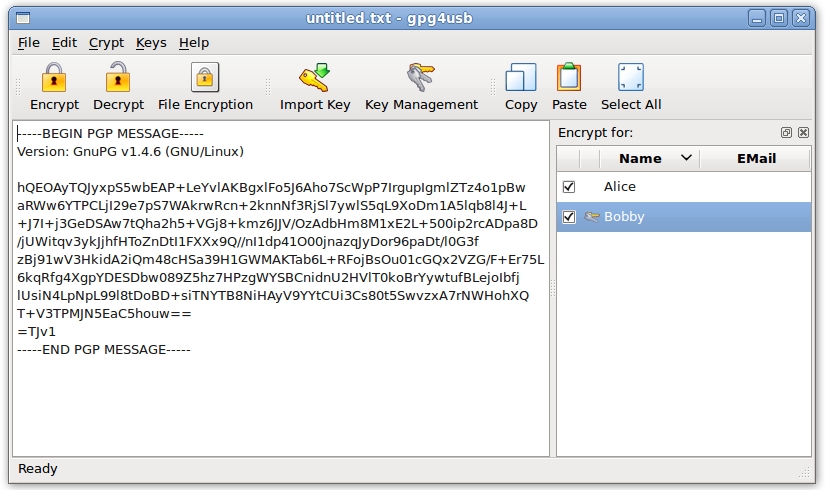Click the toolbar grip handle before Encrypt
The height and width of the screenshot is (490, 825).
[x=17, y=87]
